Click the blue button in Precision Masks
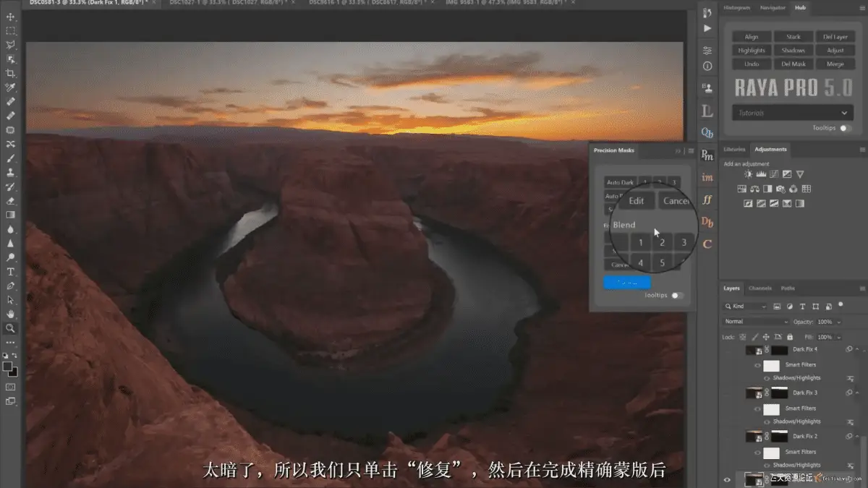Screen dimensions: 868x488 pyautogui.click(x=627, y=283)
